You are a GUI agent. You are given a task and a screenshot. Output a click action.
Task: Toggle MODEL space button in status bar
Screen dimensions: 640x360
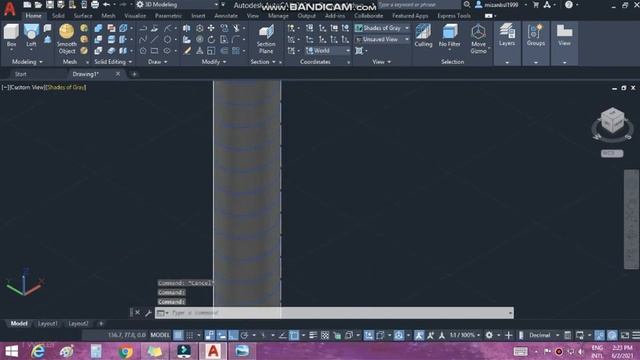click(x=160, y=335)
